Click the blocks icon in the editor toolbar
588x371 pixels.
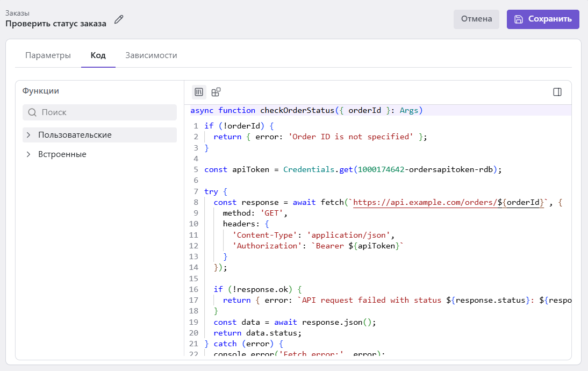(216, 92)
